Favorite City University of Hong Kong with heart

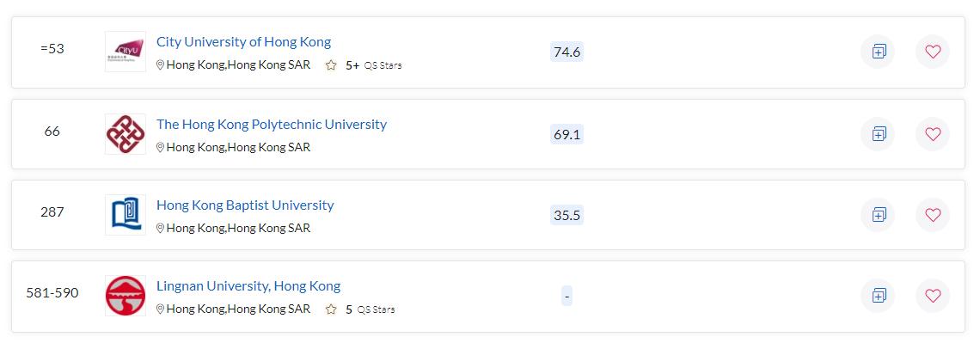(933, 52)
